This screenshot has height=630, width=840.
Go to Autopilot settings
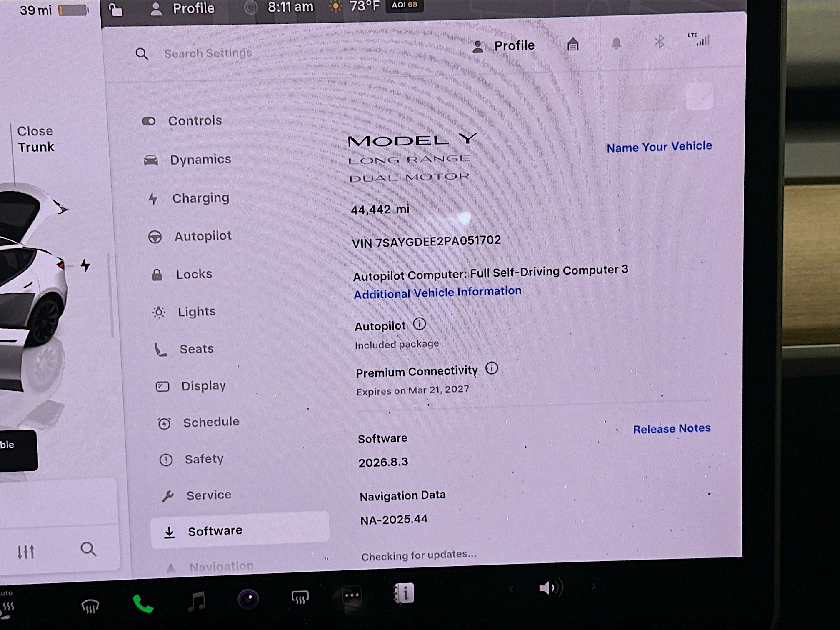[190, 237]
